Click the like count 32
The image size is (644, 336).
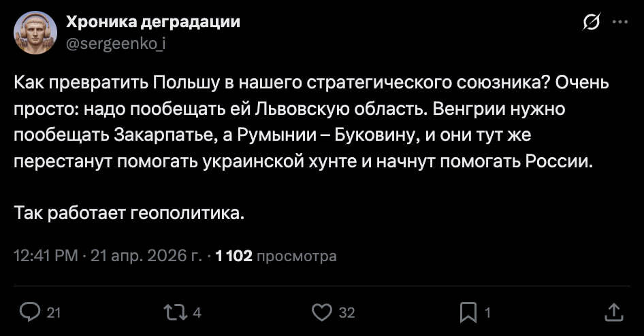pyautogui.click(x=347, y=313)
